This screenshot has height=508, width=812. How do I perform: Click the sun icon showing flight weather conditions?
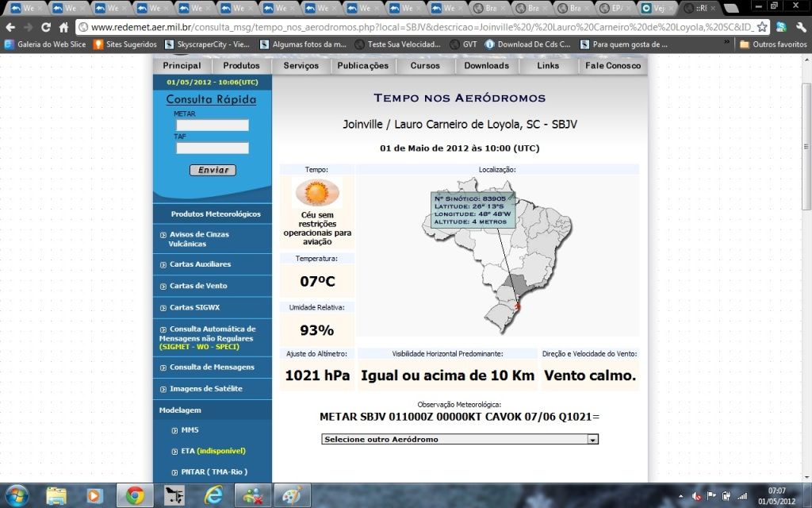click(317, 193)
